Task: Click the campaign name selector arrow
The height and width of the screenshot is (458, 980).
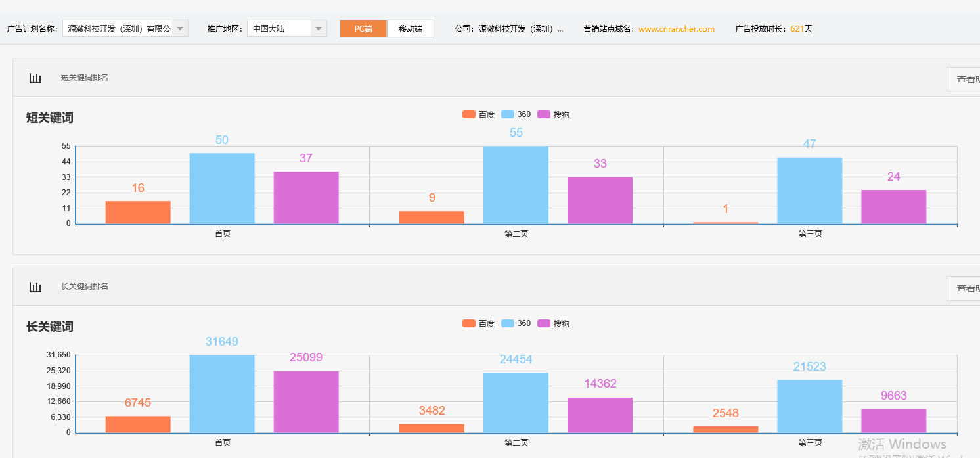Action: pyautogui.click(x=180, y=28)
